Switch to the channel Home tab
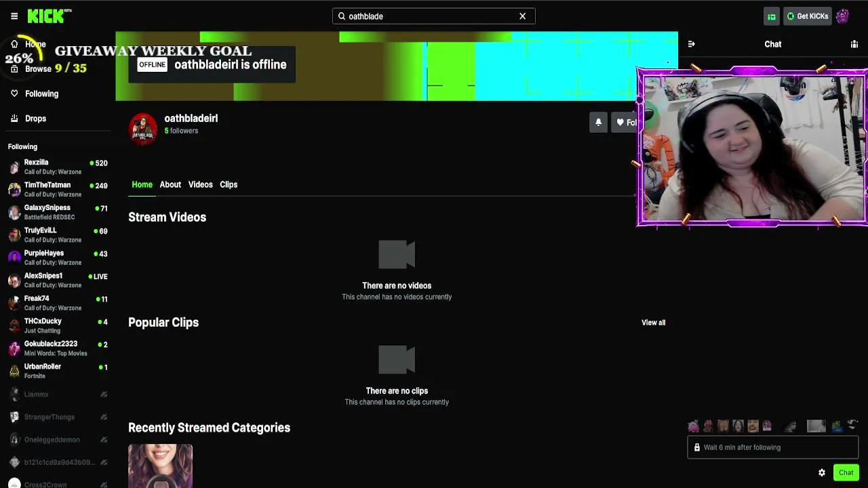Image resolution: width=868 pixels, height=488 pixels. coord(142,184)
